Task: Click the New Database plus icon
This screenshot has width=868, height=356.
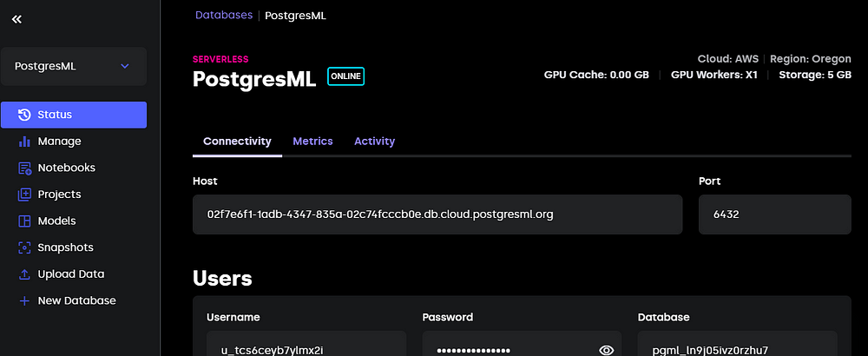Action: pos(23,301)
